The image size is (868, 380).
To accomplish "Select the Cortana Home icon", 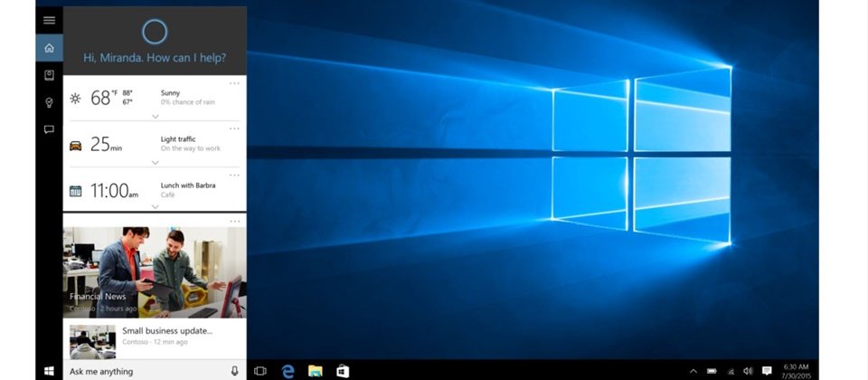I will click(49, 48).
